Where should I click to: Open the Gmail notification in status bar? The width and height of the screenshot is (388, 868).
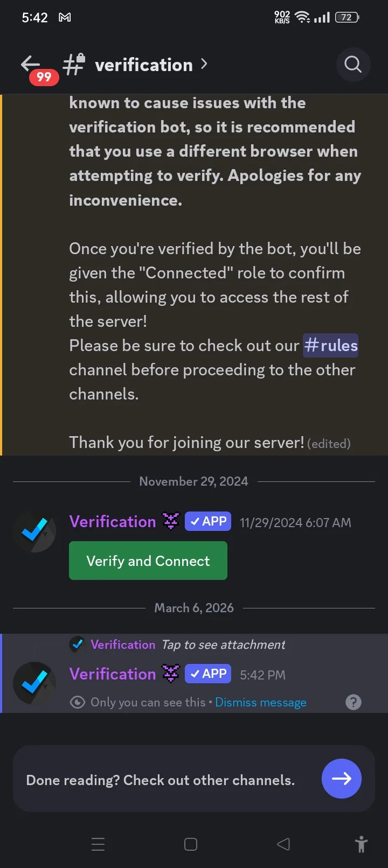tap(65, 17)
